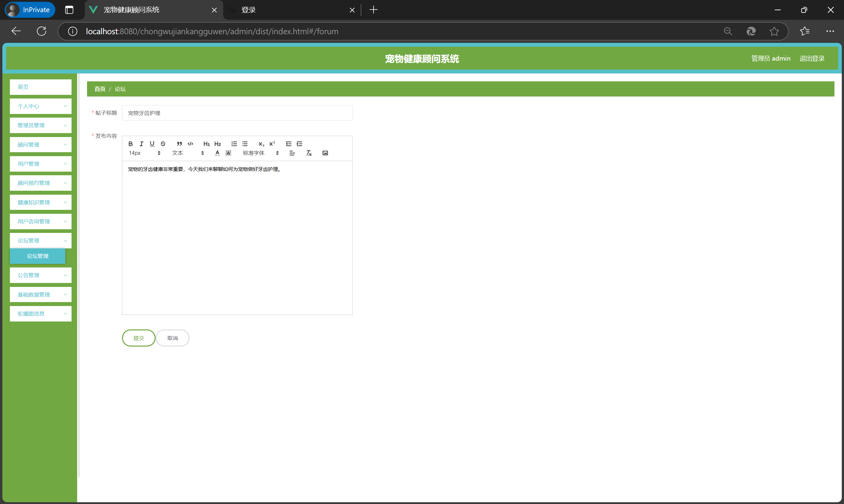This screenshot has height=504, width=844.
Task: Toggle underline formatting in editor
Action: click(152, 144)
